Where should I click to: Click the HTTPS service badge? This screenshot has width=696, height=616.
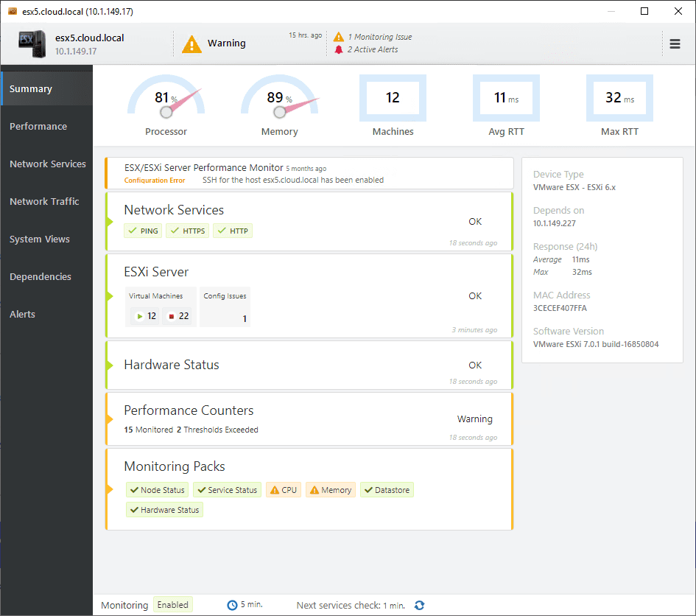[x=188, y=231]
